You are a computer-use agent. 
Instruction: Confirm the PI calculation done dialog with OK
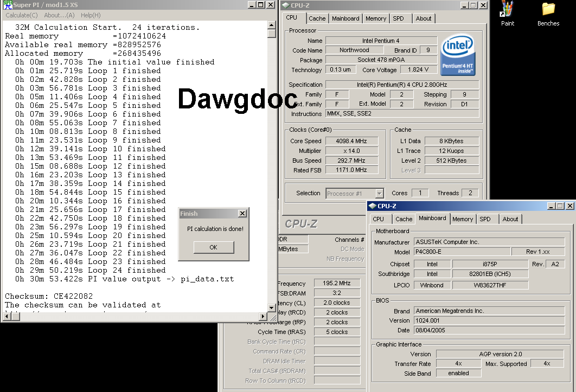(214, 247)
